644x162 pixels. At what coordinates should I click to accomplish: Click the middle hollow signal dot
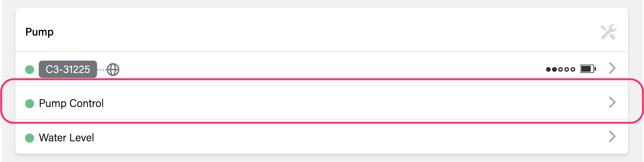pos(567,69)
